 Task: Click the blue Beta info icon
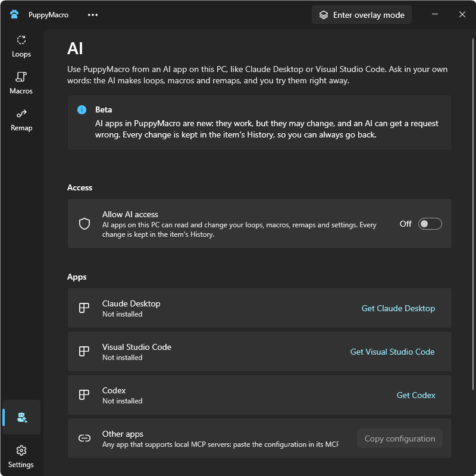[82, 109]
